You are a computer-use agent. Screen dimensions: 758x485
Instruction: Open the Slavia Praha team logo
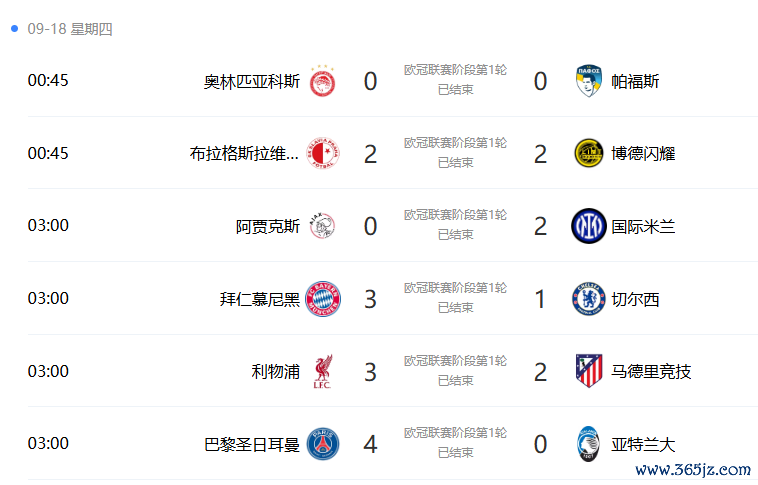coord(323,153)
